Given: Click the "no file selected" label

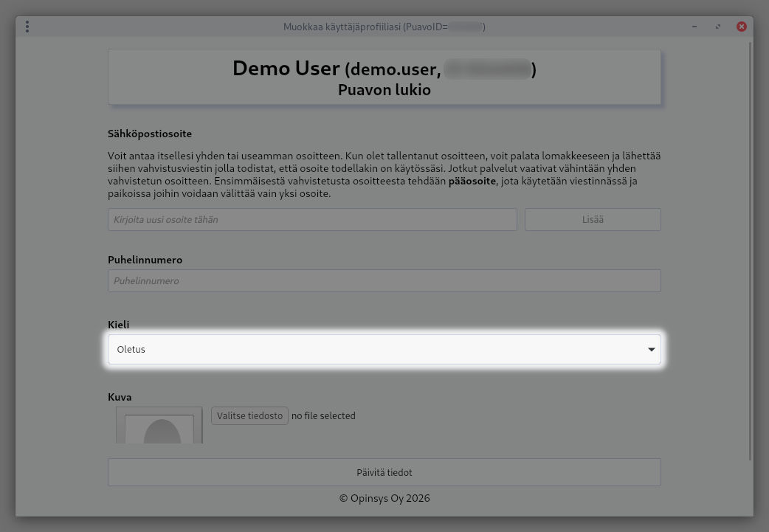Looking at the screenshot, I should [323, 415].
